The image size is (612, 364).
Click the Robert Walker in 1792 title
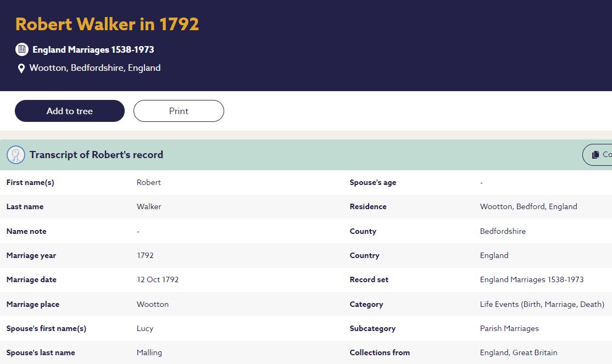pyautogui.click(x=107, y=24)
